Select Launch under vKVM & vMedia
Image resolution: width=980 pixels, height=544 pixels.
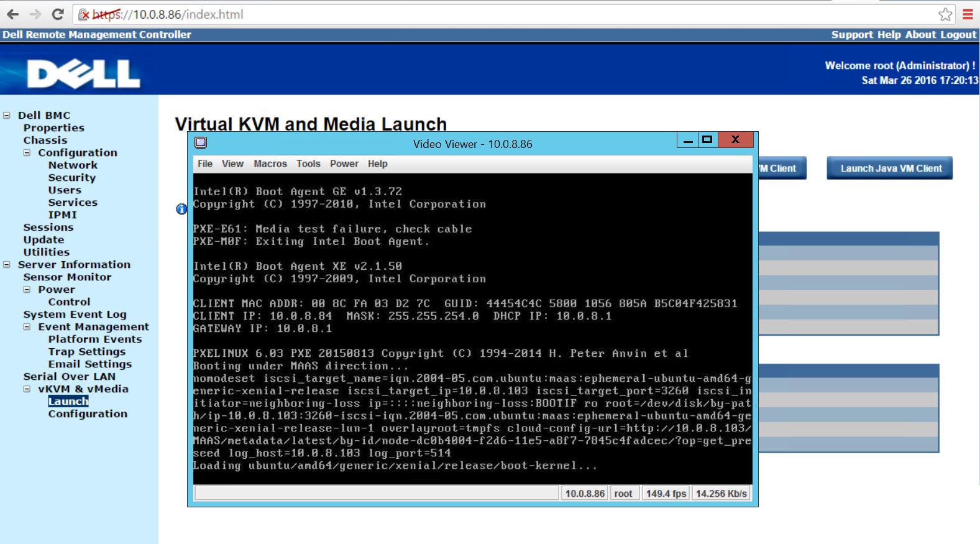pyautogui.click(x=68, y=401)
